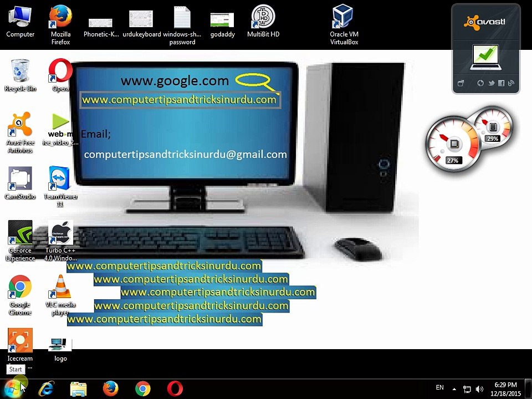
Task: Click the avast! gadget logo
Action: tap(485, 22)
